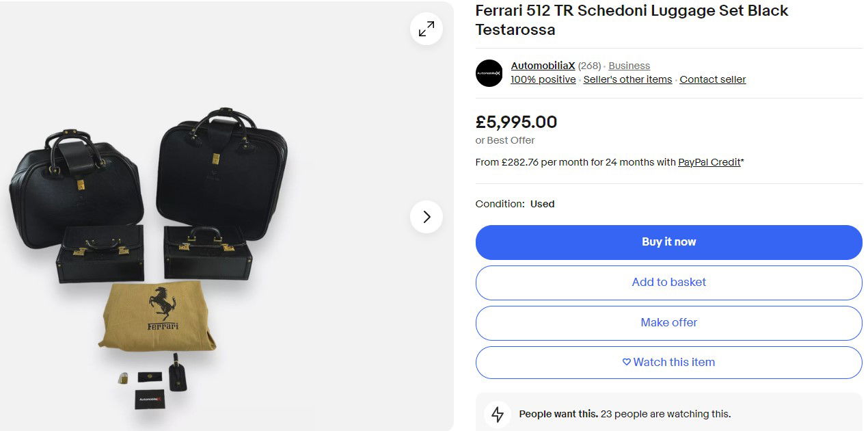Open Seller's other items

(x=627, y=79)
